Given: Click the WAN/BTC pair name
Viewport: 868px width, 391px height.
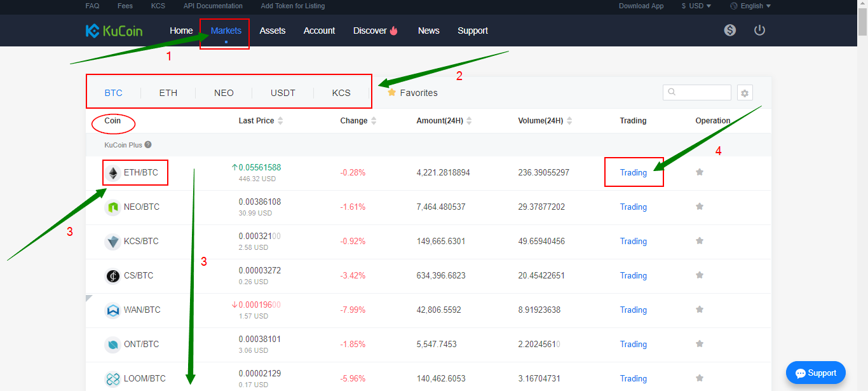Looking at the screenshot, I should pos(142,310).
